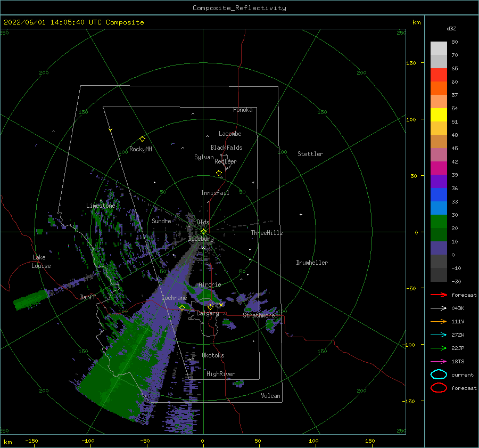Click the red forecast ellipse legend icon
479x448 pixels.
pyautogui.click(x=439, y=388)
